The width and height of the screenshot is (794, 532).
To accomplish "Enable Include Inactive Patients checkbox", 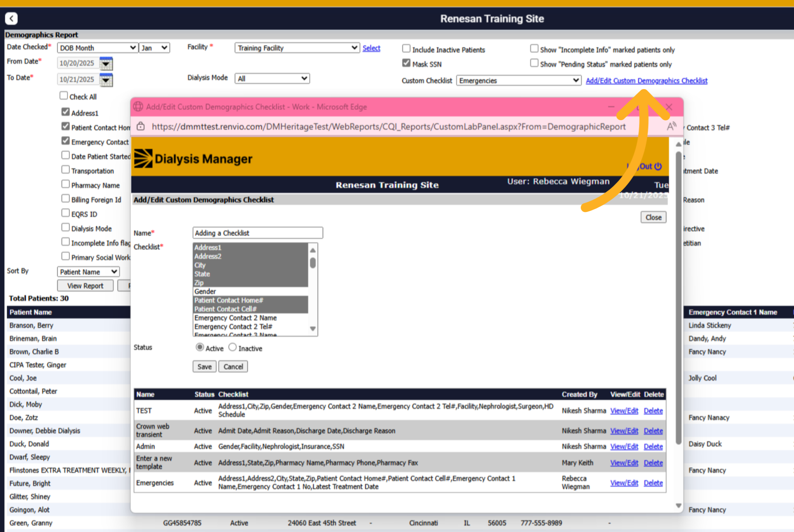I will pos(406,48).
